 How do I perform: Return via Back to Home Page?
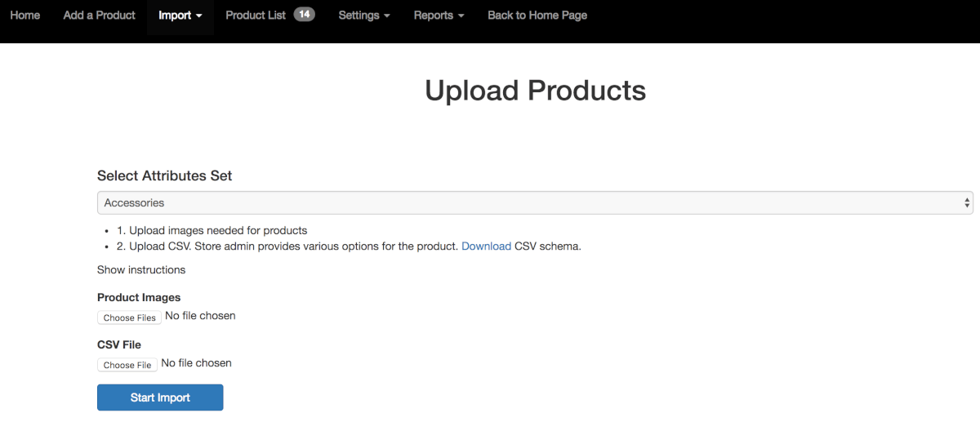[537, 16]
